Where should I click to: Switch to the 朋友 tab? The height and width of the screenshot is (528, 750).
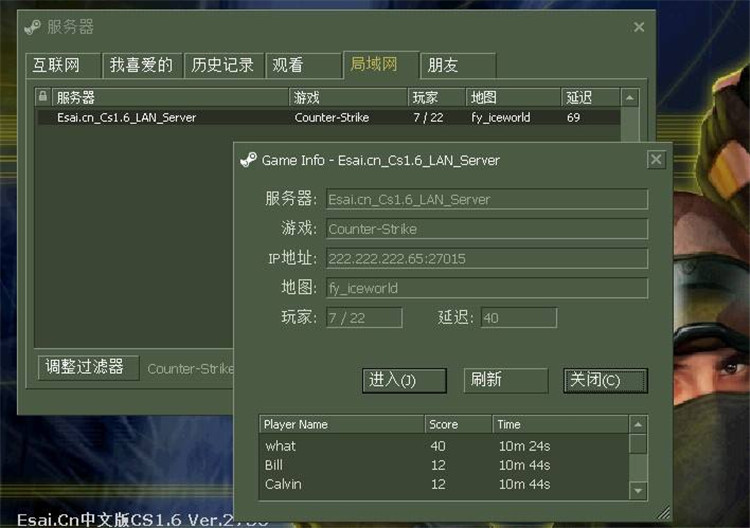click(458, 65)
